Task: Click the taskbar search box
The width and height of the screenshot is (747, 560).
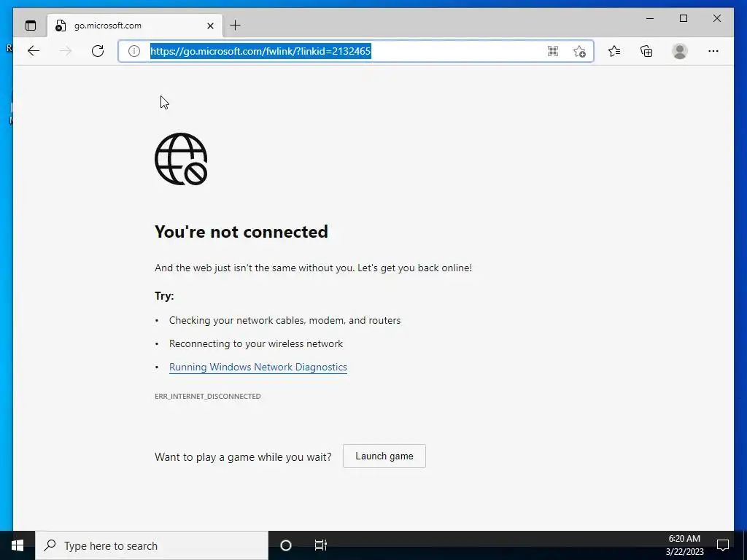Action: (x=152, y=545)
